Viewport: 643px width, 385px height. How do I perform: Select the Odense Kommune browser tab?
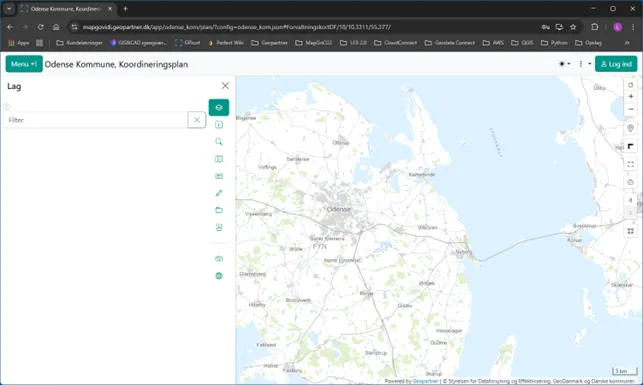(x=66, y=9)
